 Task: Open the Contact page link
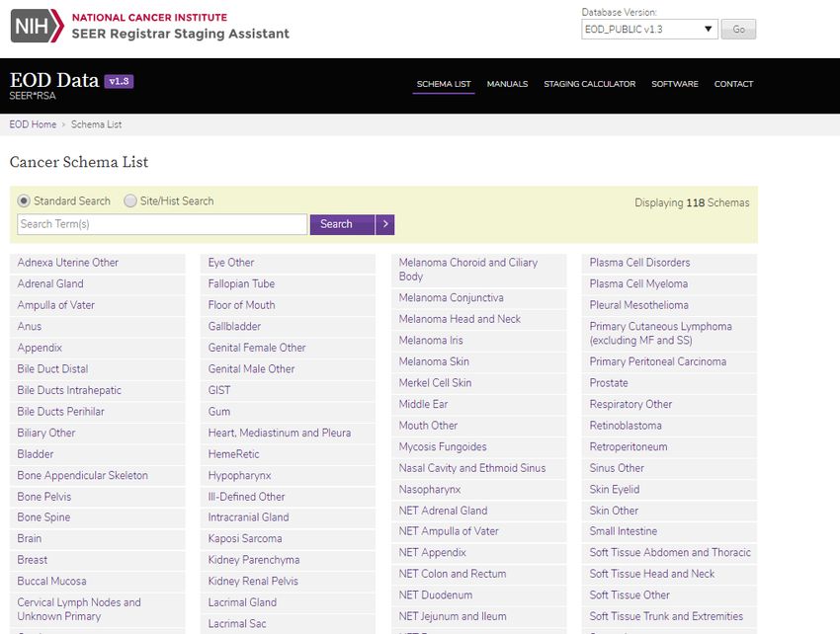(x=733, y=84)
